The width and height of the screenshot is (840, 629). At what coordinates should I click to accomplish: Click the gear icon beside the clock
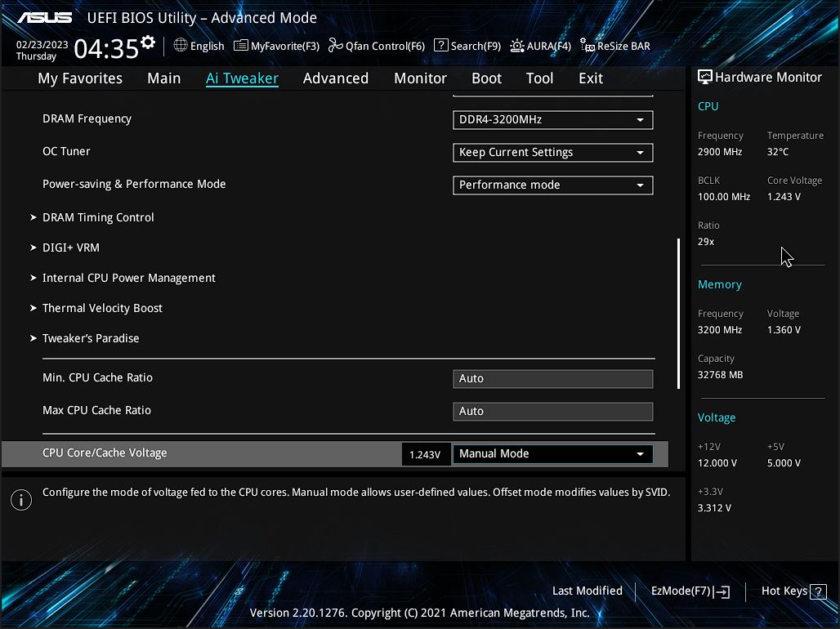click(x=148, y=42)
